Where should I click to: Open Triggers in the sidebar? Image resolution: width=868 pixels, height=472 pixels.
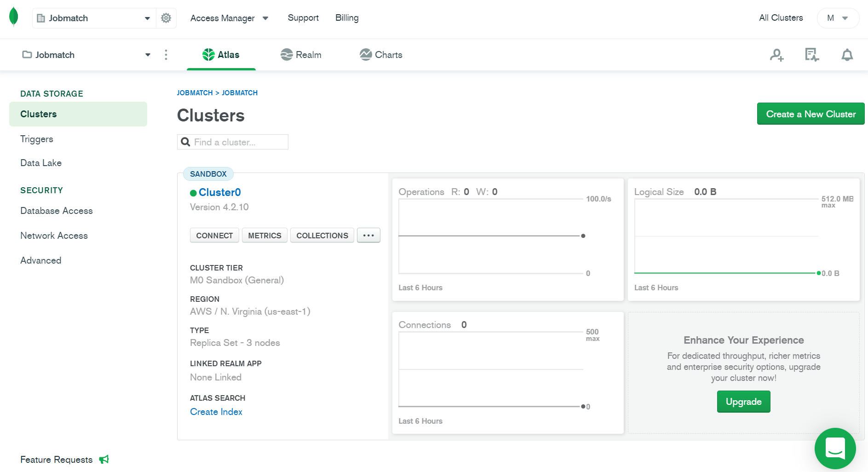pyautogui.click(x=37, y=139)
